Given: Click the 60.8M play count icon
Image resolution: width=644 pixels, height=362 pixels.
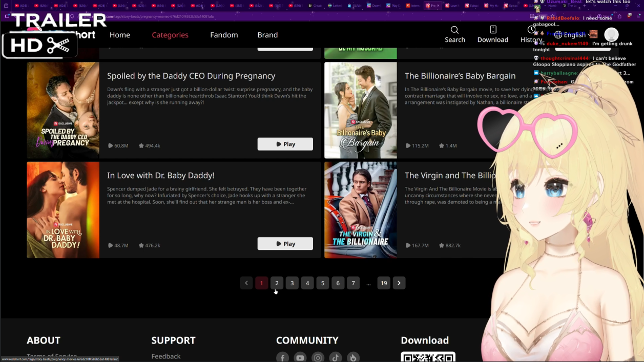Looking at the screenshot, I should tap(110, 145).
